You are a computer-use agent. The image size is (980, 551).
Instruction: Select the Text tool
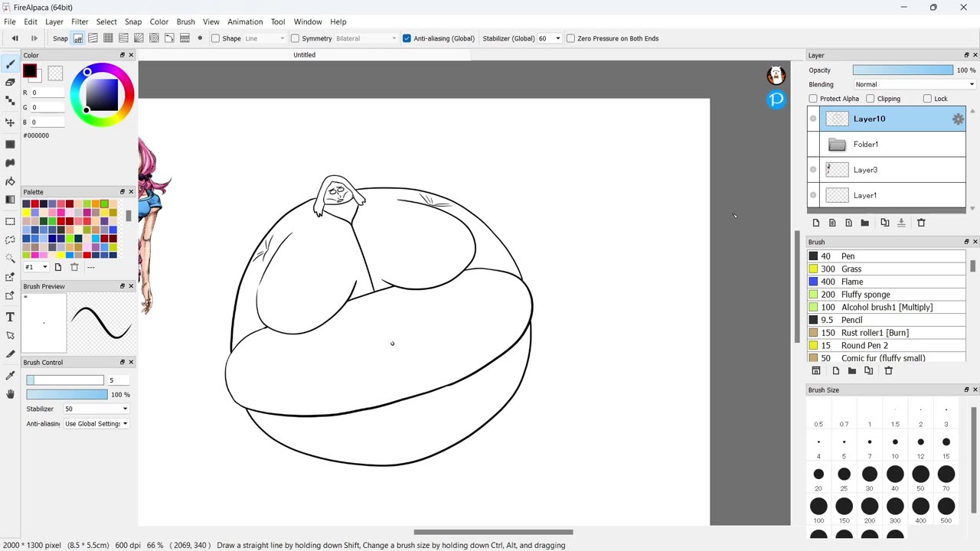(x=10, y=317)
